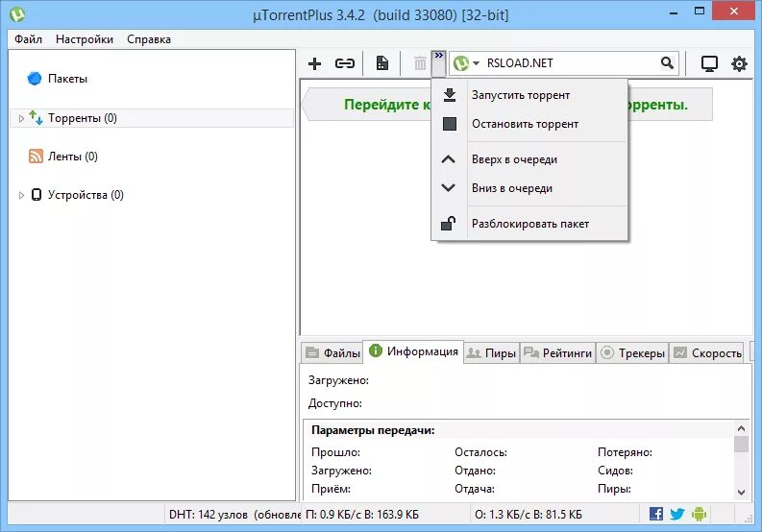Open preferences with the gear icon
Viewport: 762px width, 532px height.
click(x=739, y=63)
